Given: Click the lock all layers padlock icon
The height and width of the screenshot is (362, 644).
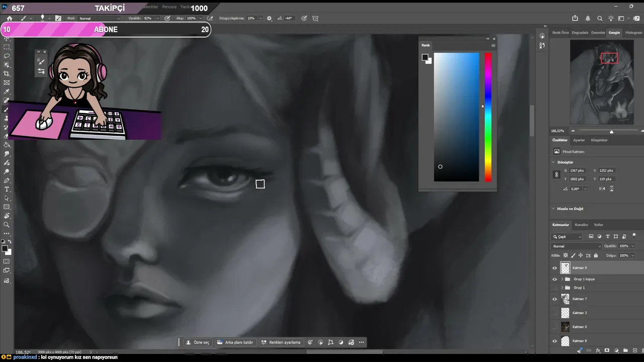Looking at the screenshot, I should click(x=596, y=255).
